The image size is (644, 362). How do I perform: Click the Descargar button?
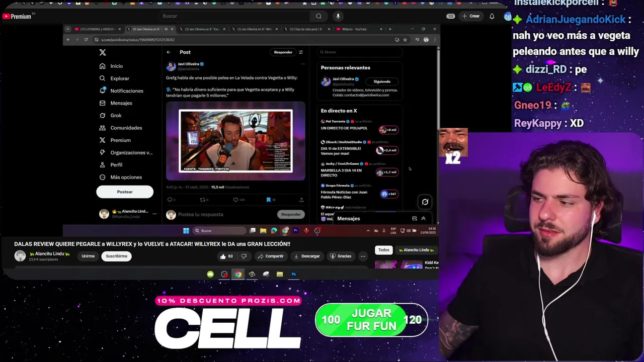tap(307, 256)
